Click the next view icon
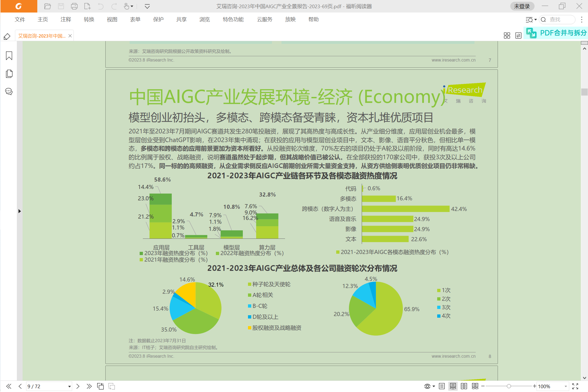 pyautogui.click(x=112, y=386)
